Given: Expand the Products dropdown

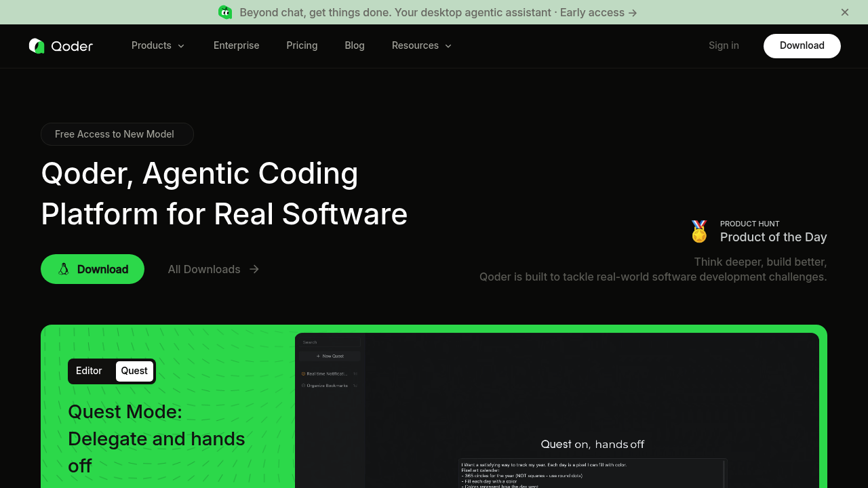Looking at the screenshot, I should tap(157, 45).
